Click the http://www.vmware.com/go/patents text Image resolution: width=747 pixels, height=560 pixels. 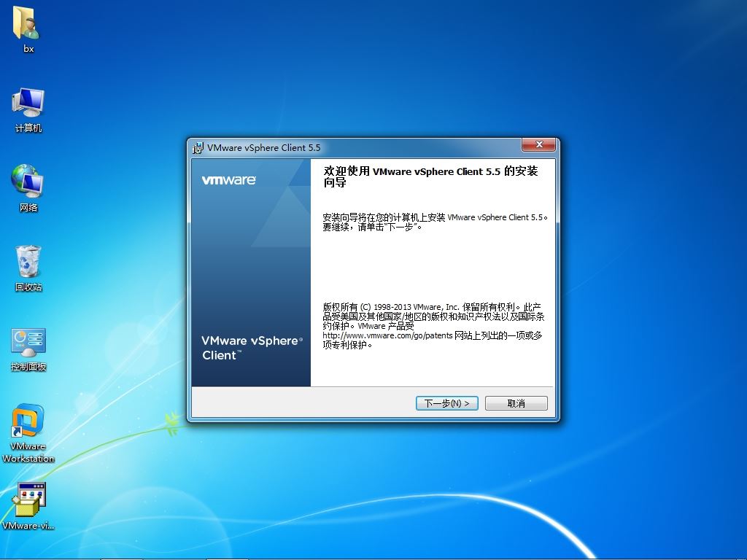click(x=387, y=335)
